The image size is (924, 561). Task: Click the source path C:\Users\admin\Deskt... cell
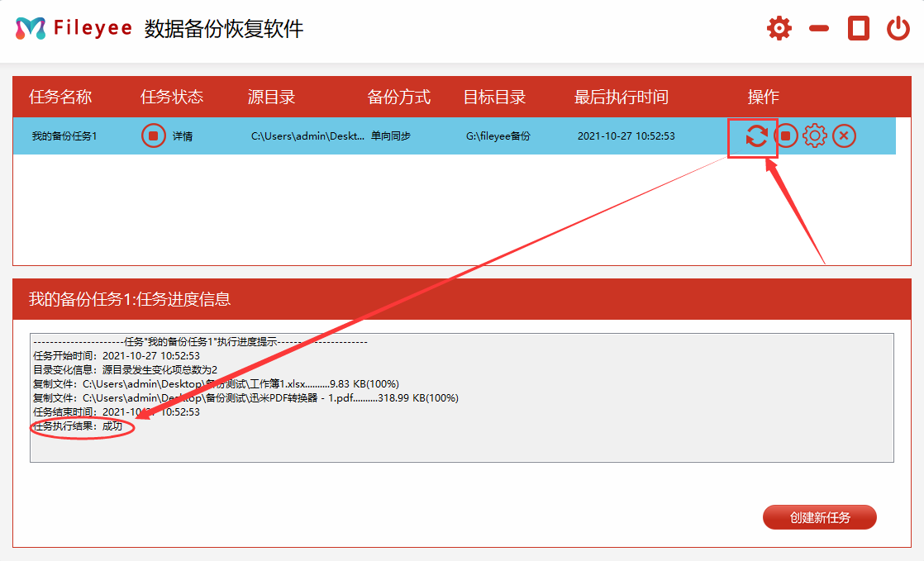[307, 136]
